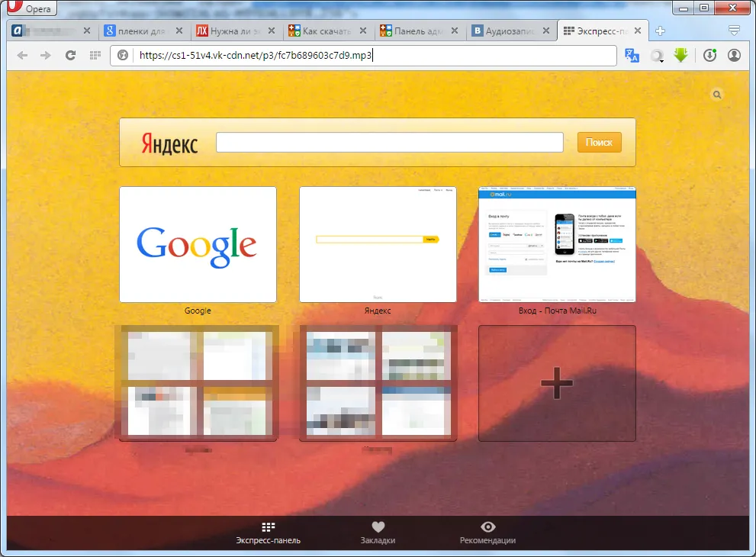Open the user profile icon
The height and width of the screenshot is (557, 756).
point(734,56)
